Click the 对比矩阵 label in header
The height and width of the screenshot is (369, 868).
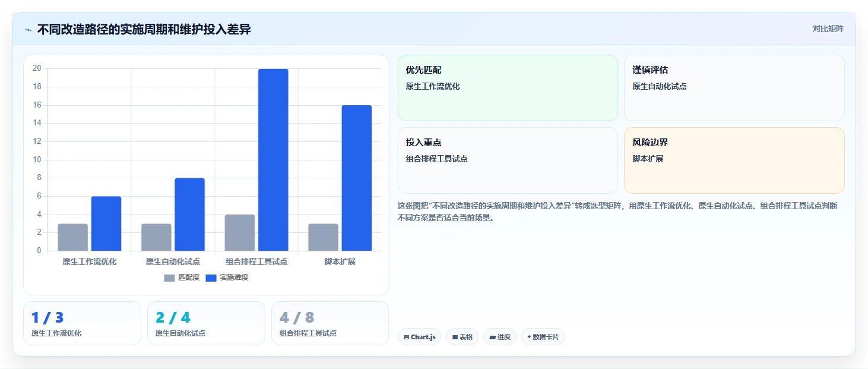tap(828, 29)
